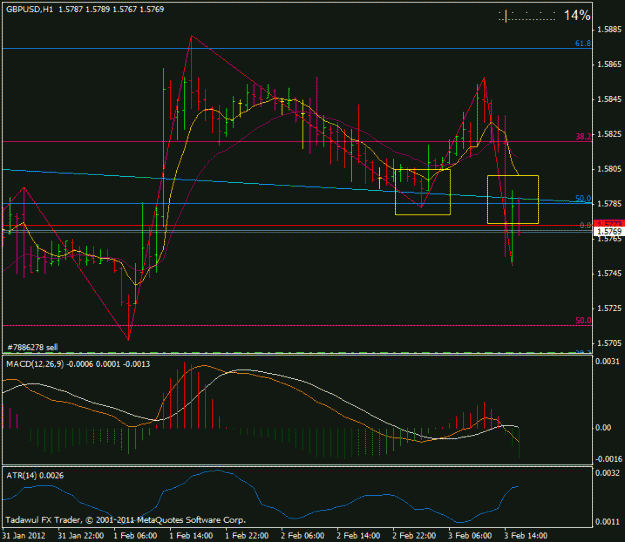
Task: Click the 1 Feb 14:00 time axis label
Action: tap(191, 536)
